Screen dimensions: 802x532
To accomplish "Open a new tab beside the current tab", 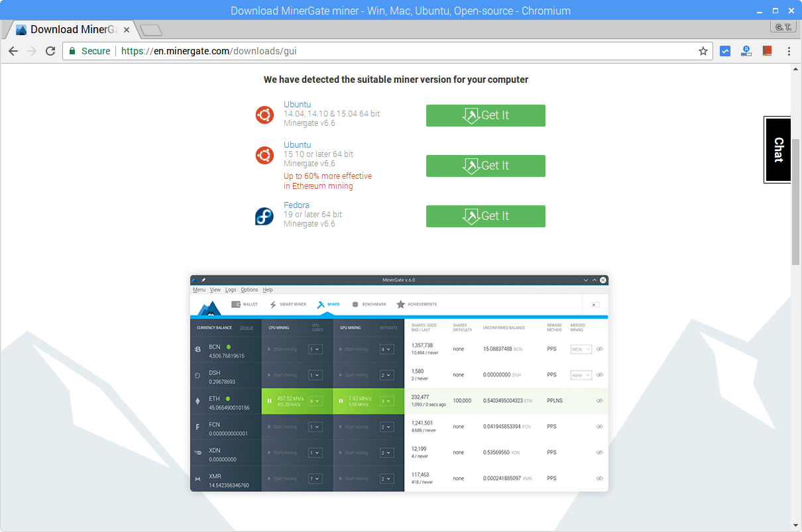I will pos(152,30).
